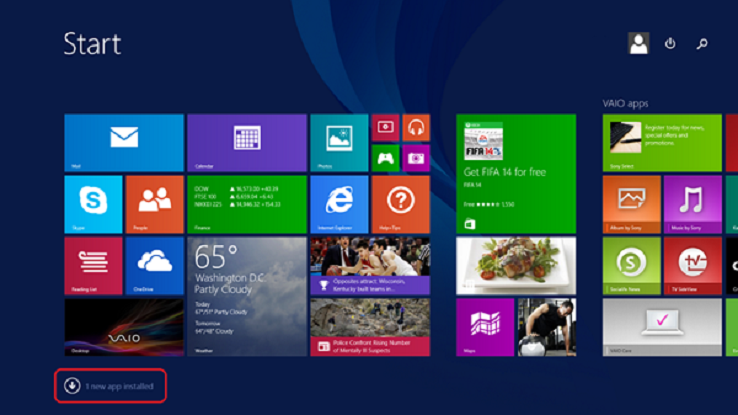The width and height of the screenshot is (738, 415).
Task: Open the Police Confront news tile
Action: [370, 327]
